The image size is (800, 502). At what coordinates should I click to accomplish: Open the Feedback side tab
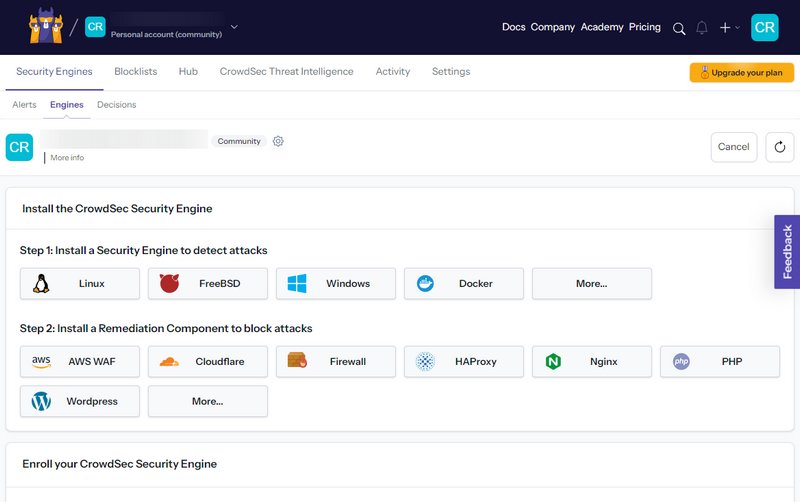coord(787,251)
